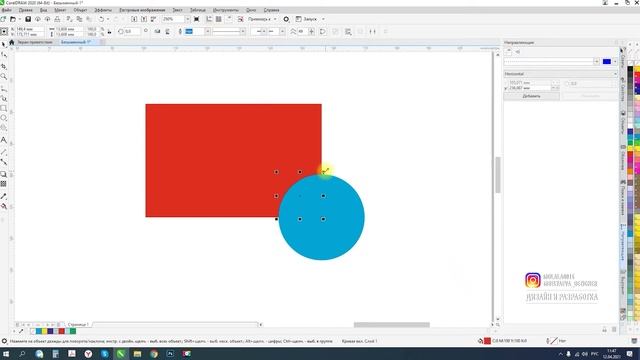640x360 pixels.
Task: Toggle Show grid button
Action: [219, 19]
